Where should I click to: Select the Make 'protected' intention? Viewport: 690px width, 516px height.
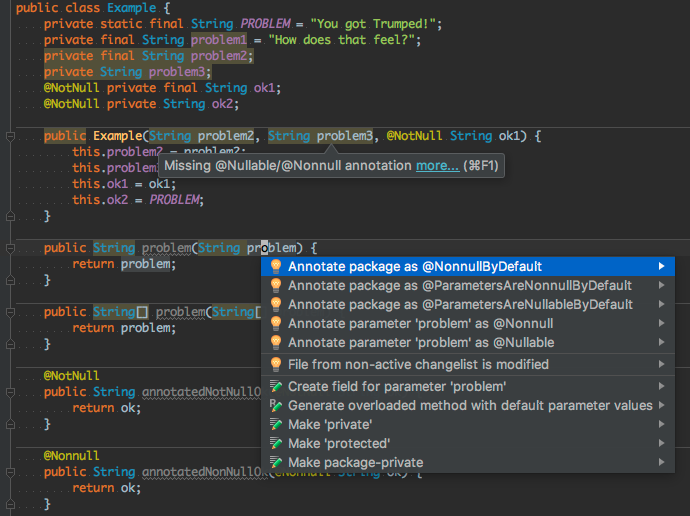(x=468, y=443)
